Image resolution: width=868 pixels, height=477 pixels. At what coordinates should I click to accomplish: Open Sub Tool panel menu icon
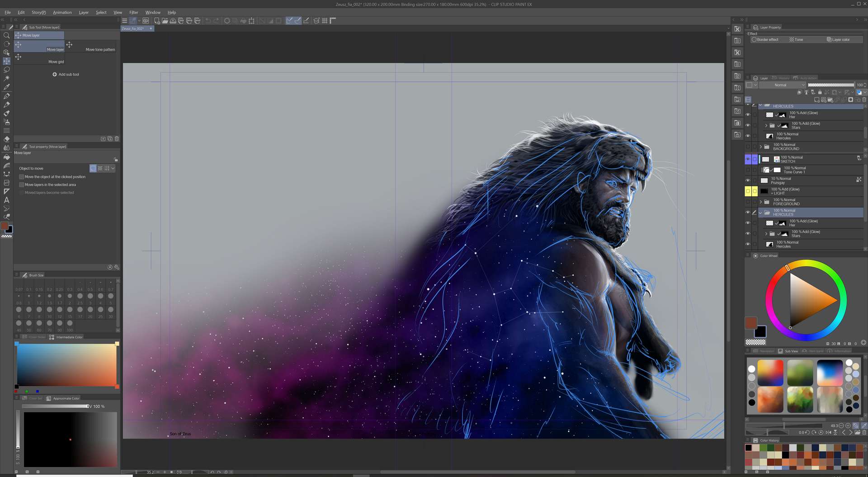point(17,27)
